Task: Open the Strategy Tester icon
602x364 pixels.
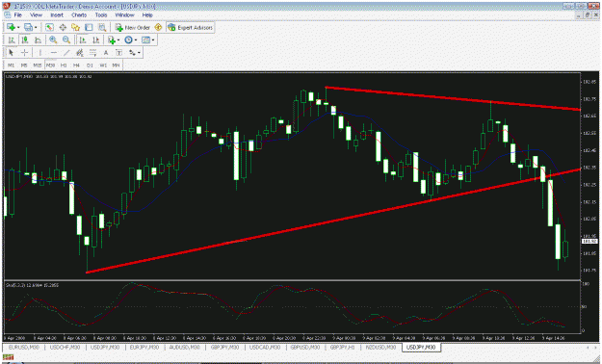Action: click(102, 27)
